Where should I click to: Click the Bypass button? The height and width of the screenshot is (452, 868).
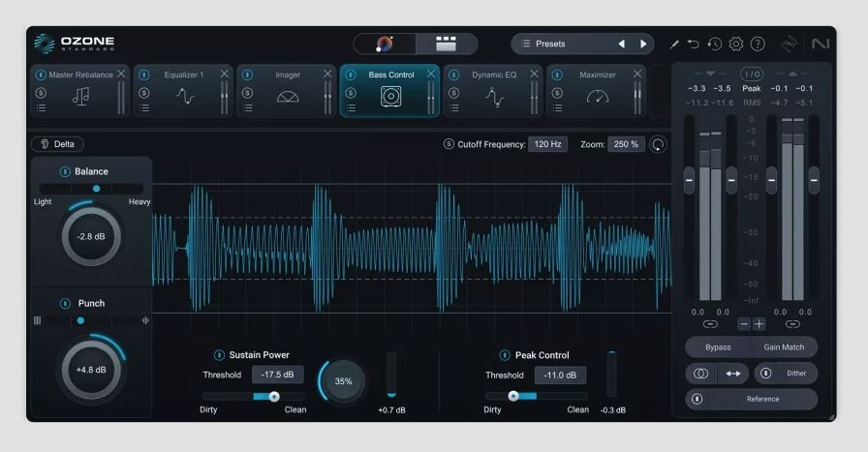pyautogui.click(x=718, y=347)
